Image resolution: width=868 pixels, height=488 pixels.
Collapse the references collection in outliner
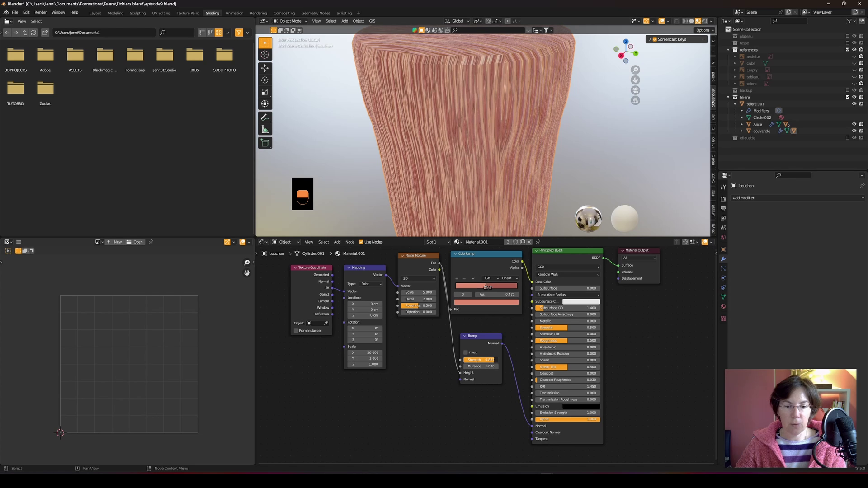[728, 50]
